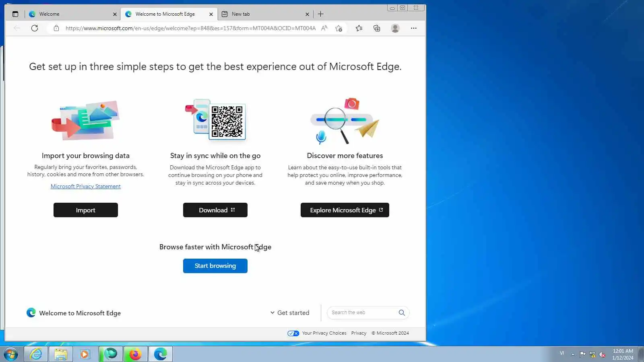Screen dimensions: 644x362
Task: Add this page to favorites
Action: (339, 28)
